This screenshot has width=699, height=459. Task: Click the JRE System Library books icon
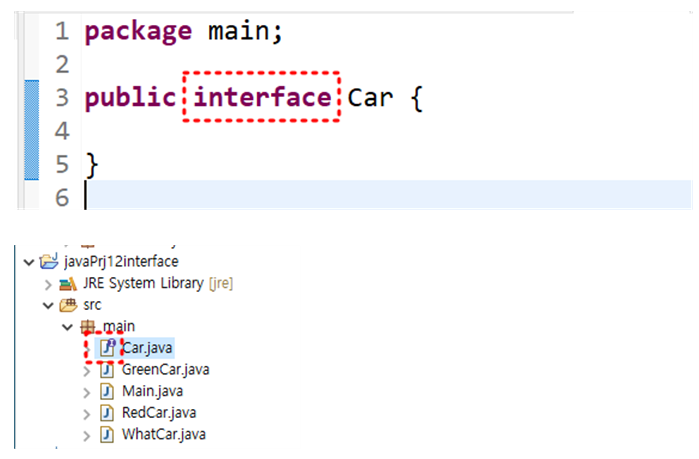click(x=68, y=283)
